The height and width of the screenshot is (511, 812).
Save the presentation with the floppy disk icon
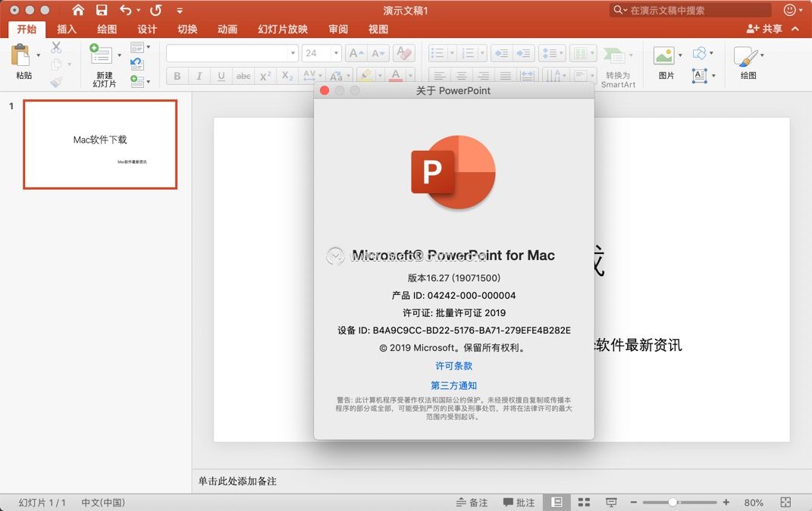pyautogui.click(x=102, y=10)
